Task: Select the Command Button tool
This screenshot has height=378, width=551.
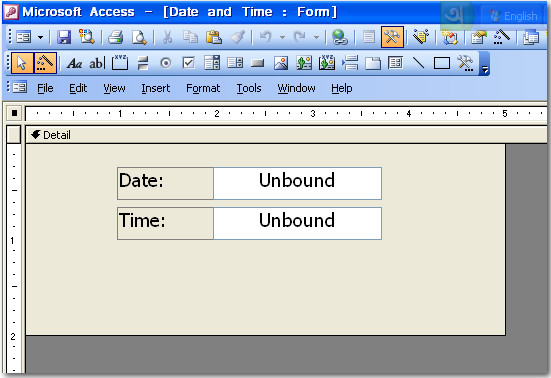Action: coord(258,63)
